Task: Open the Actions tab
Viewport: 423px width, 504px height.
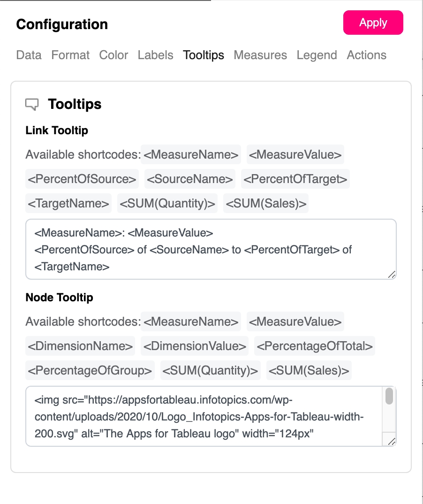Action: tap(366, 55)
